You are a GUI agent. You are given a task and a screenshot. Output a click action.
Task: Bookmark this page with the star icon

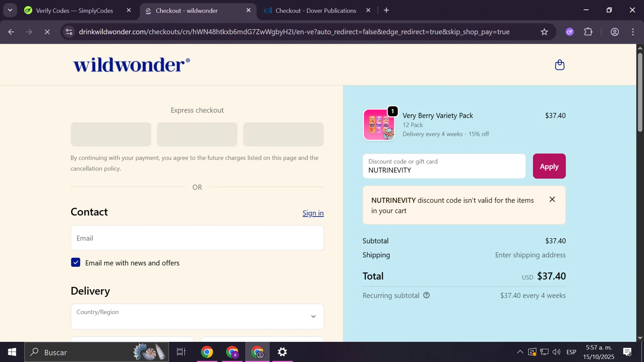tap(544, 32)
